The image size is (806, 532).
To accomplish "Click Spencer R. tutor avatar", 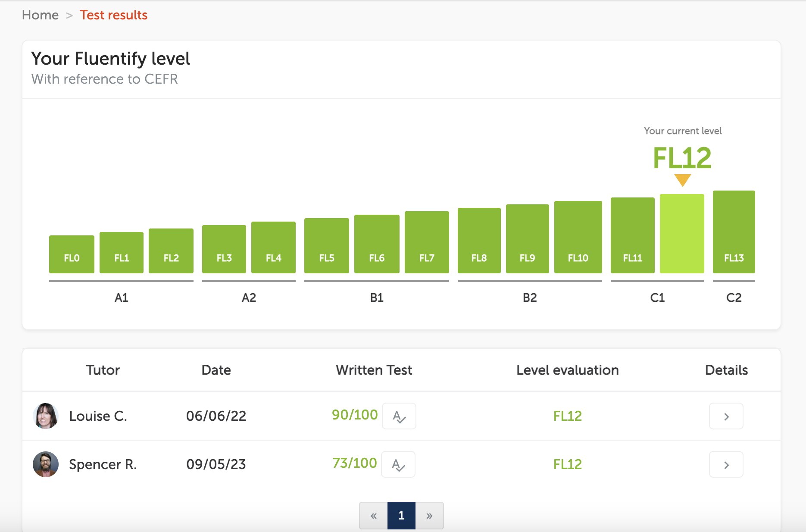I will (46, 464).
